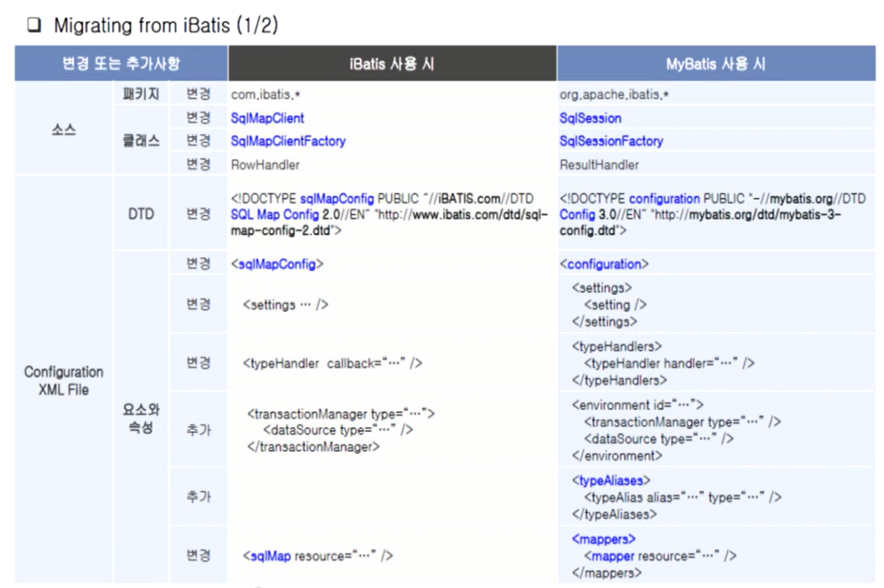
Task: Click the blue '<typeAliases>' opening tag
Action: [610, 481]
